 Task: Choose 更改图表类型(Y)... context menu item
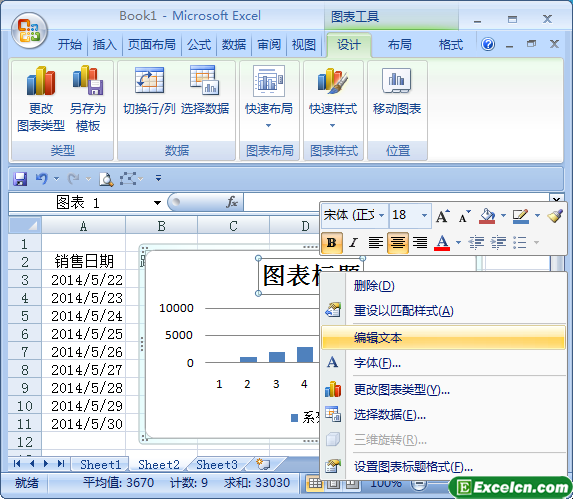click(443, 390)
